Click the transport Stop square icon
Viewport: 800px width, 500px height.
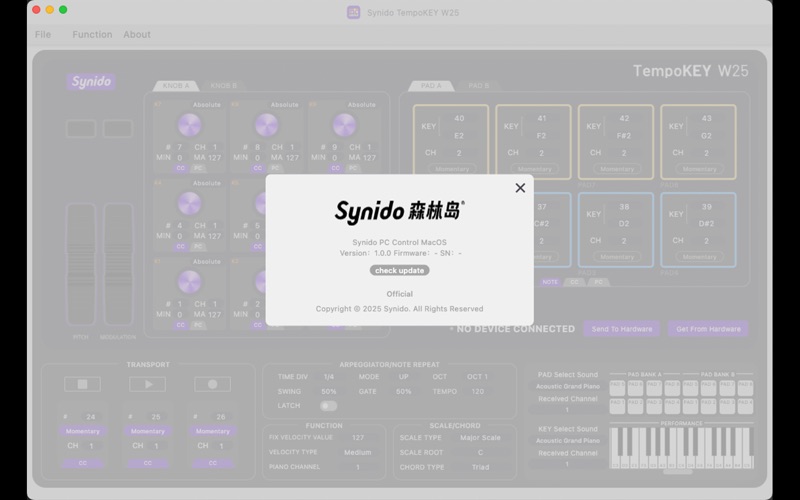click(82, 384)
